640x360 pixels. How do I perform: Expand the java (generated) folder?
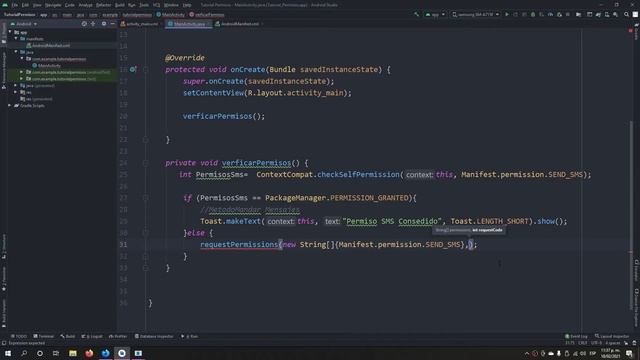tap(16, 86)
